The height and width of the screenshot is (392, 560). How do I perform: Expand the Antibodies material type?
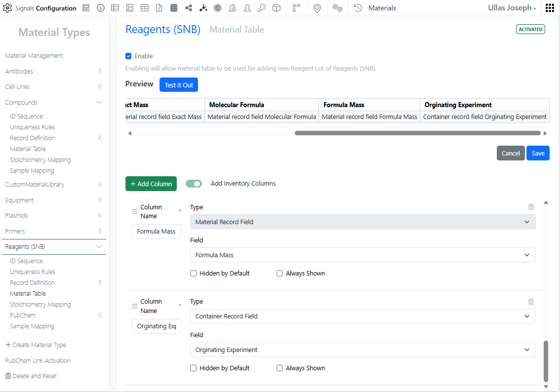click(99, 71)
